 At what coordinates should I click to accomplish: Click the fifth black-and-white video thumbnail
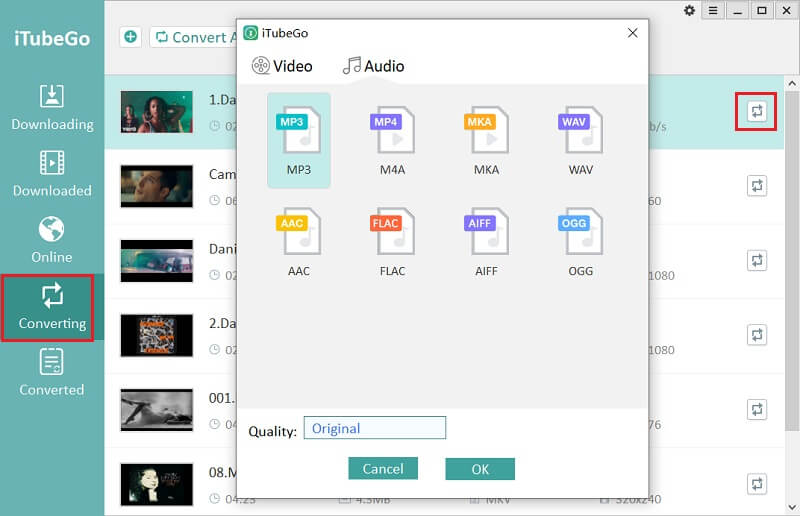tap(157, 410)
